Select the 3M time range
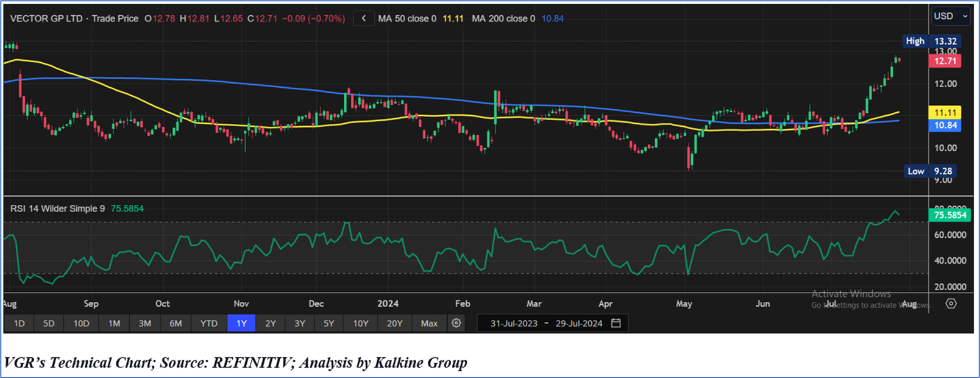 coord(144,323)
